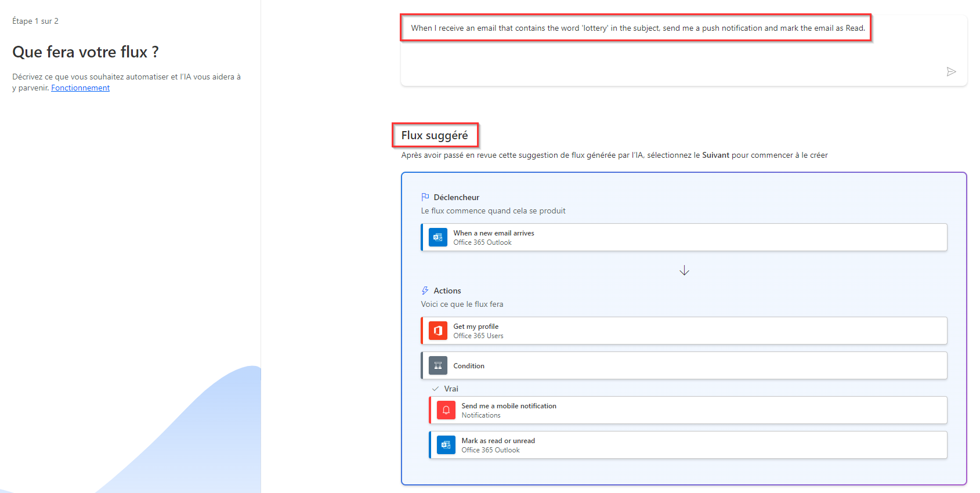The width and height of the screenshot is (980, 493).
Task: Click the send arrow icon in the prompt box
Action: [951, 72]
